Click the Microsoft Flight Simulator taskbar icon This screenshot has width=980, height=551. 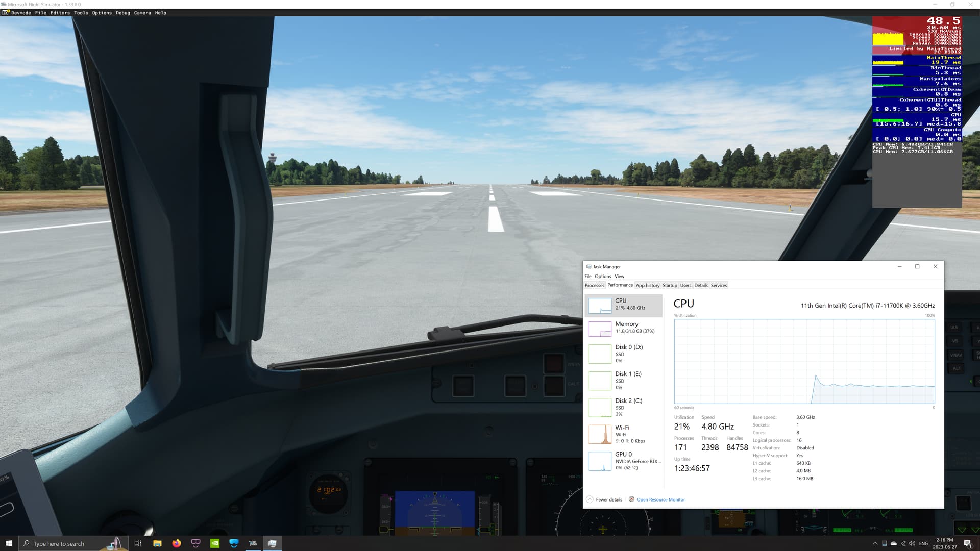click(x=273, y=543)
